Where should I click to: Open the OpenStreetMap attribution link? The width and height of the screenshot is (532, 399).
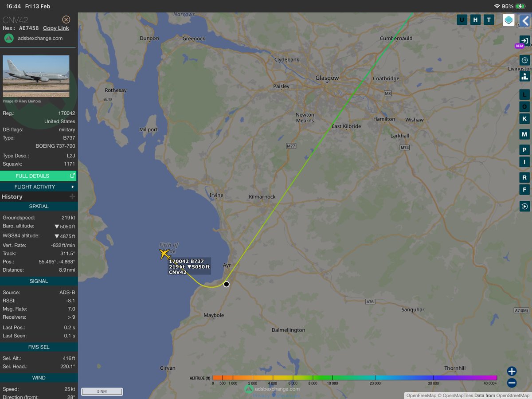coord(512,395)
